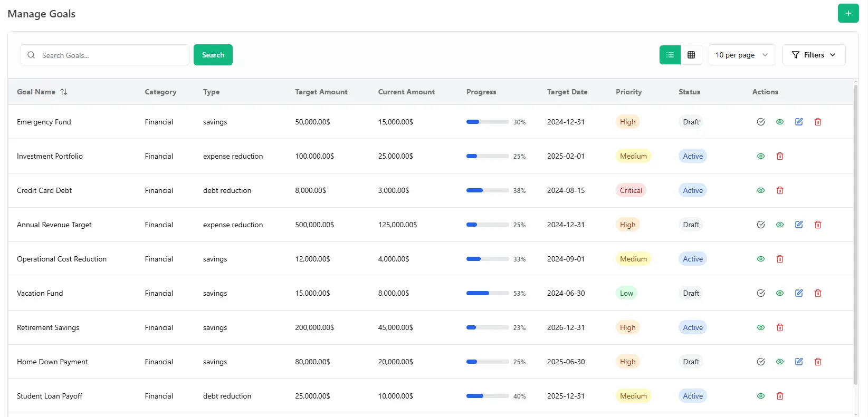This screenshot has height=417, width=868.
Task: Delete the Credit Card Debt goal
Action: point(780,190)
